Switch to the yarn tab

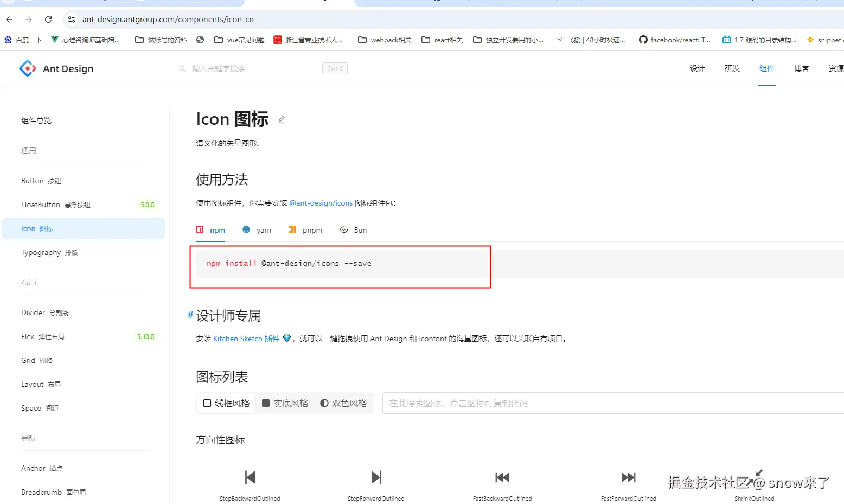[257, 230]
